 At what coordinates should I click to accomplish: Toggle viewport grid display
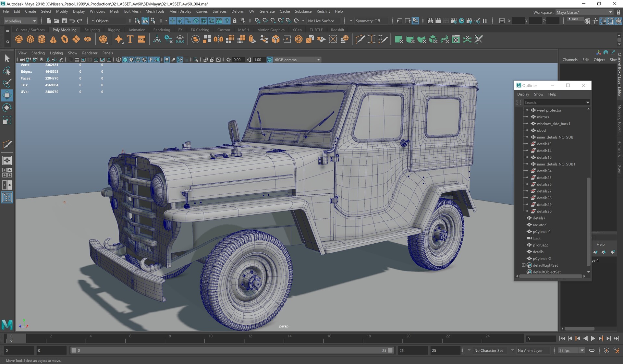(x=70, y=60)
